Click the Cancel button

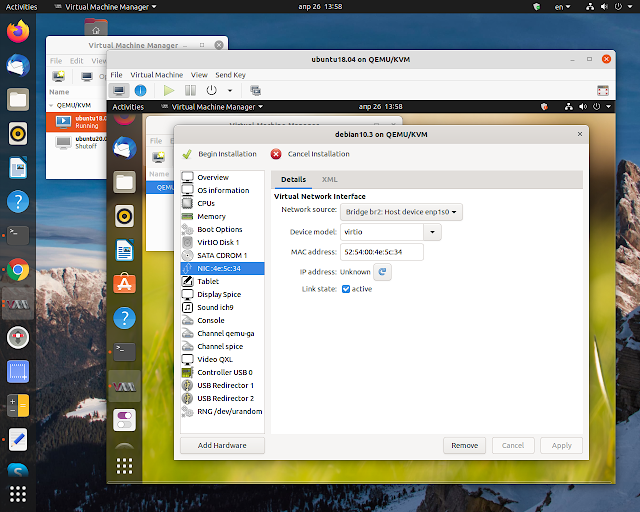pyautogui.click(x=513, y=445)
